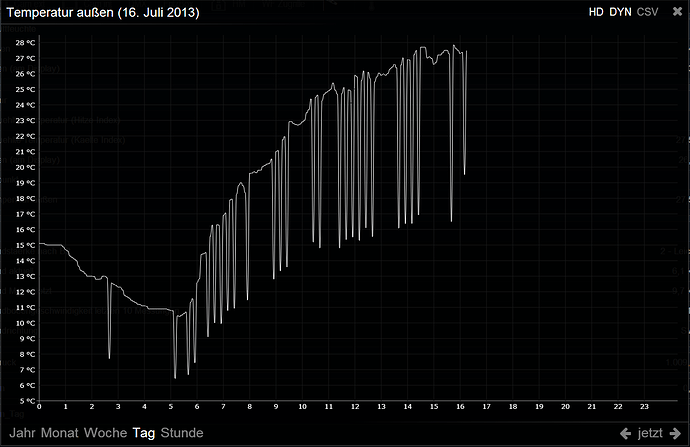
Task: Click hour 6 on the time axis
Action: pos(197,407)
